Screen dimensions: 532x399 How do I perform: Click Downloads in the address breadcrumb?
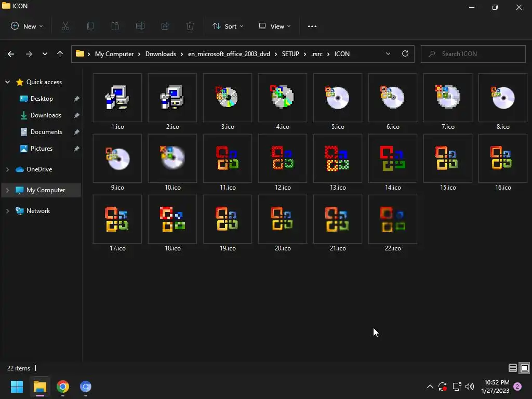click(x=161, y=54)
